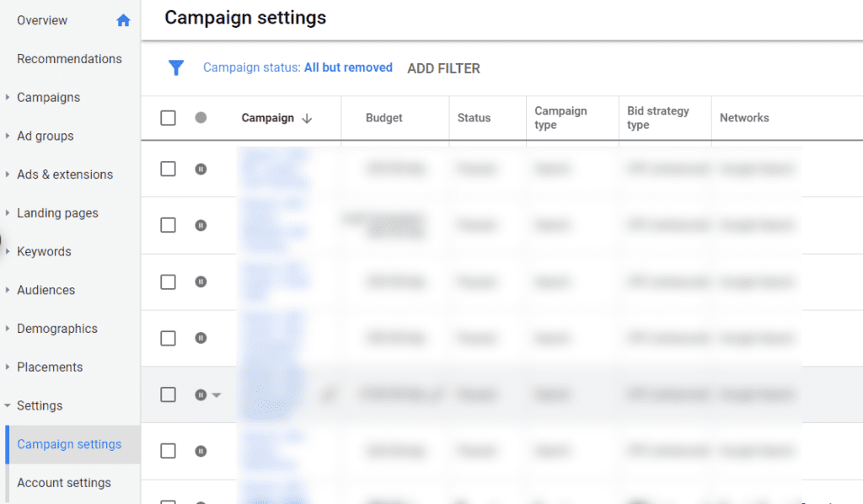This screenshot has width=863, height=504.
Task: Open Recommendations in the sidebar
Action: pyautogui.click(x=69, y=59)
